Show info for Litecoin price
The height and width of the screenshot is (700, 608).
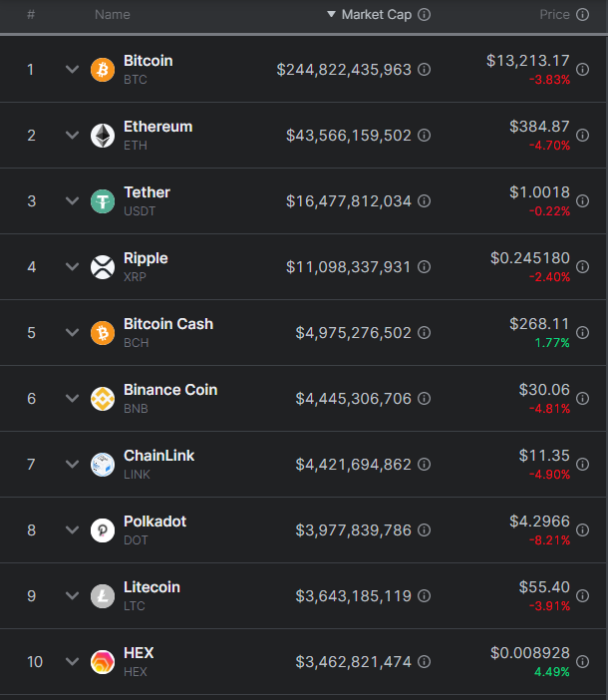pyautogui.click(x=582, y=596)
